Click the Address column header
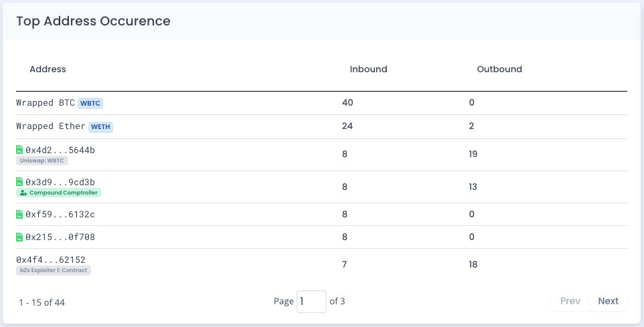Screen dimensions: 644x327 tap(48, 69)
